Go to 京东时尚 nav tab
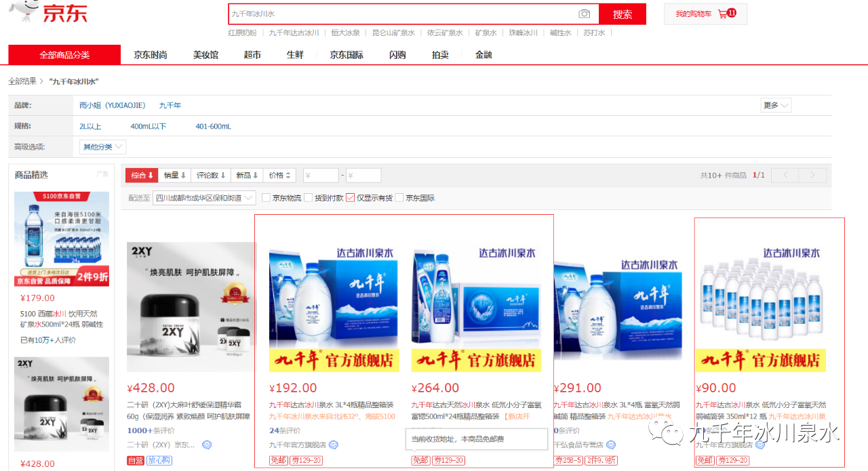The width and height of the screenshot is (868, 471). click(x=150, y=55)
